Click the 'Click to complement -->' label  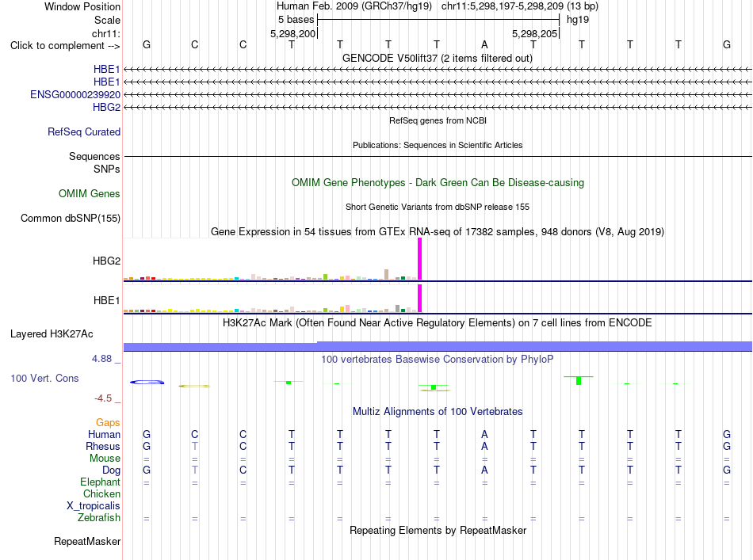pos(65,46)
